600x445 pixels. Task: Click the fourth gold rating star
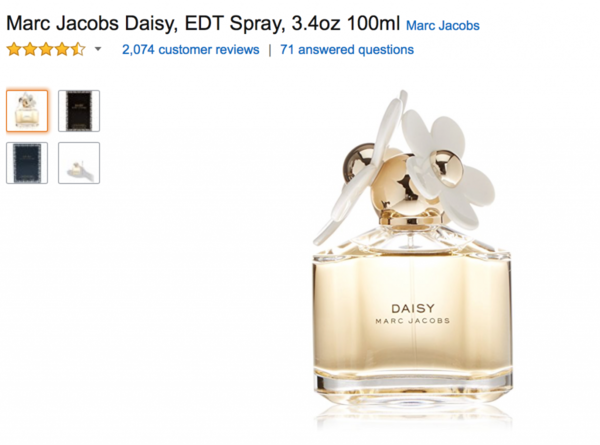click(x=62, y=49)
